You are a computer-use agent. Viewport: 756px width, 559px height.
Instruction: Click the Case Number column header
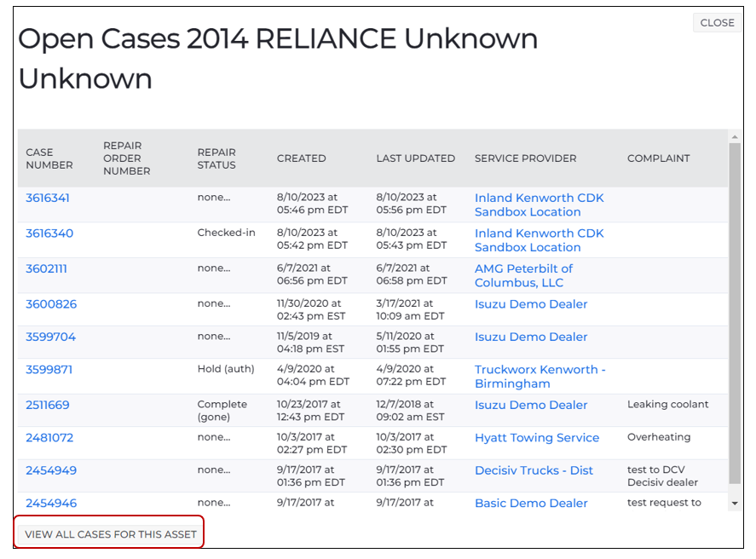coord(49,158)
